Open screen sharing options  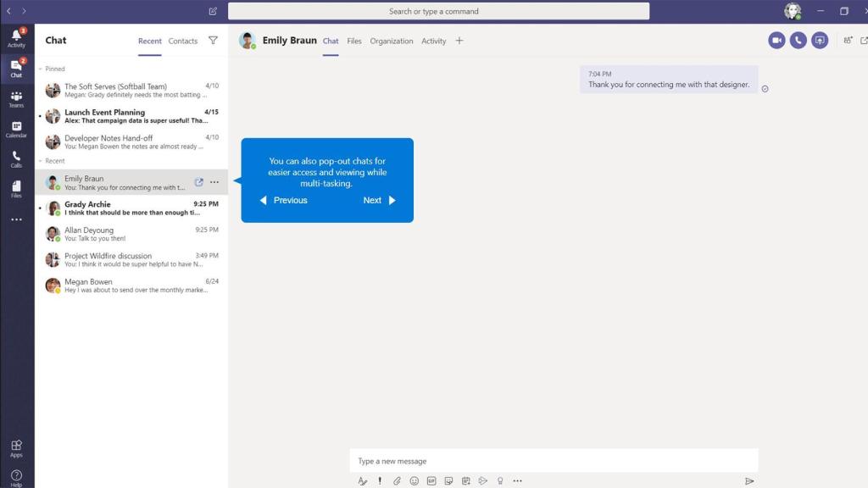[x=820, y=40]
